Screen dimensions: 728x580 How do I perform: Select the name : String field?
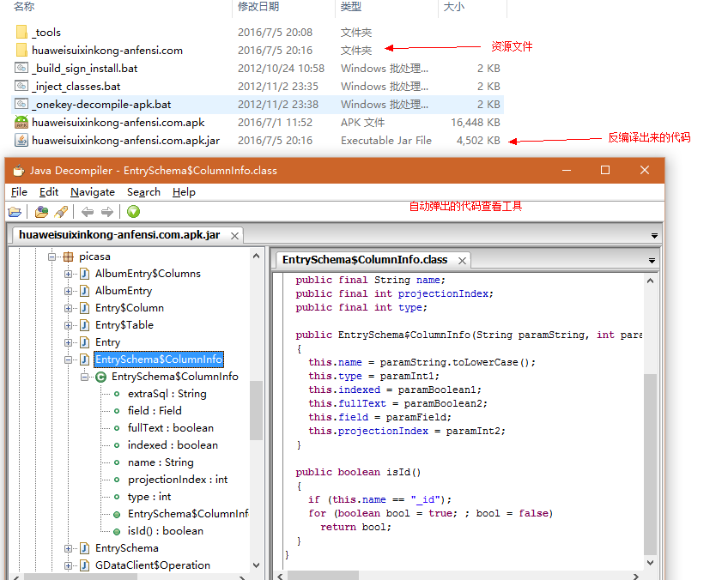161,462
